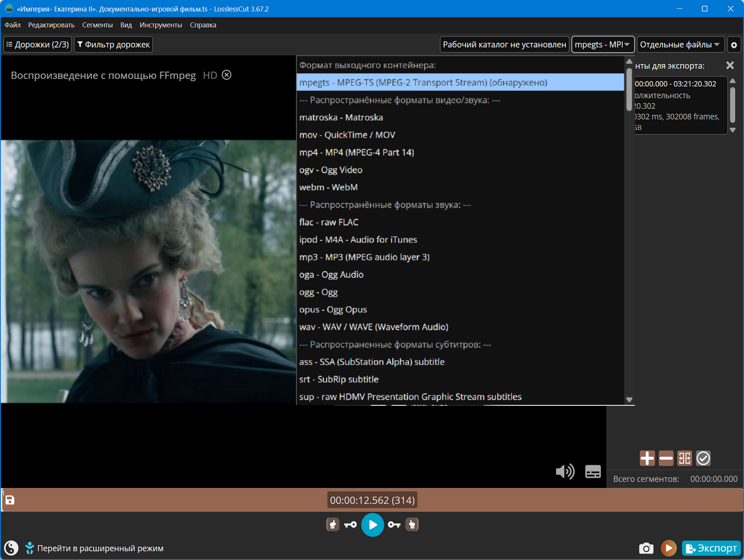Expand the Отдельные файлы export mode dropdown

680,45
